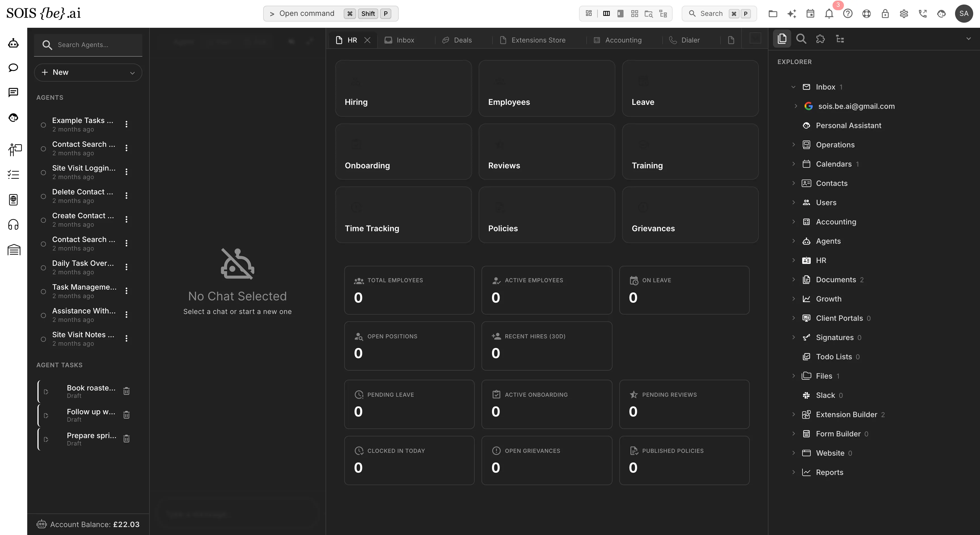Click the phone dialer icon in top bar
Screen dimensions: 980x535
[x=922, y=14]
